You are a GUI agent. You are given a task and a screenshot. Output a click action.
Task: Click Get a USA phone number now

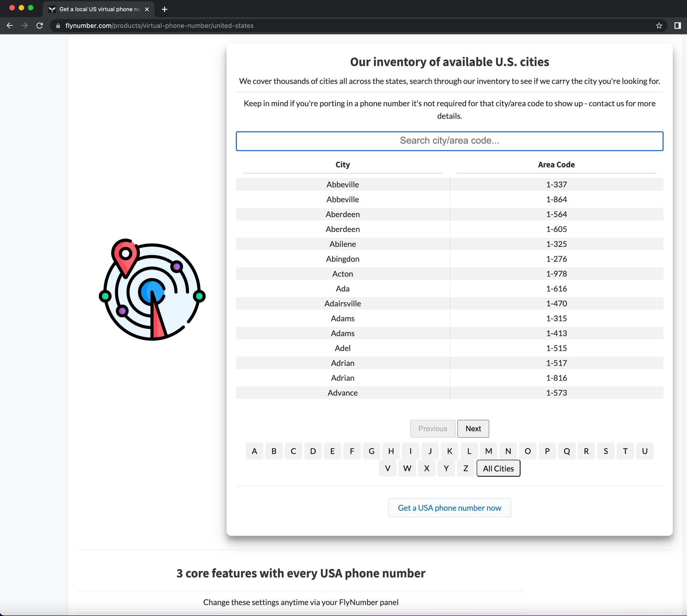click(x=449, y=508)
